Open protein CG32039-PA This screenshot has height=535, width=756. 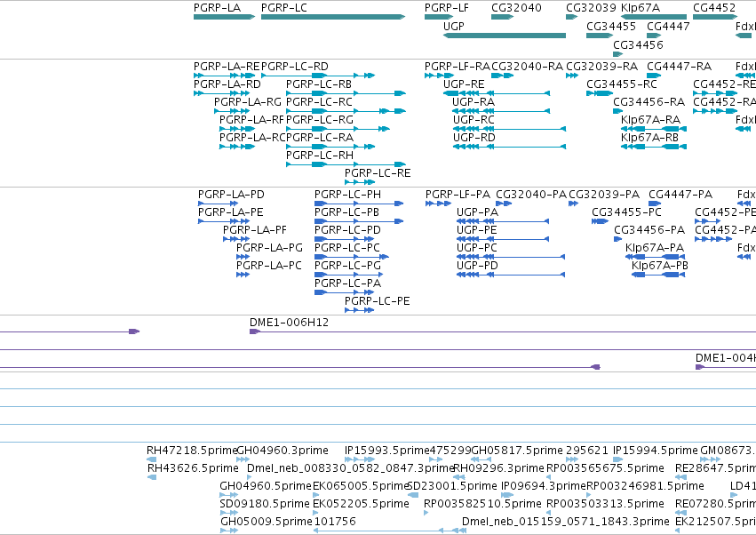point(604,195)
